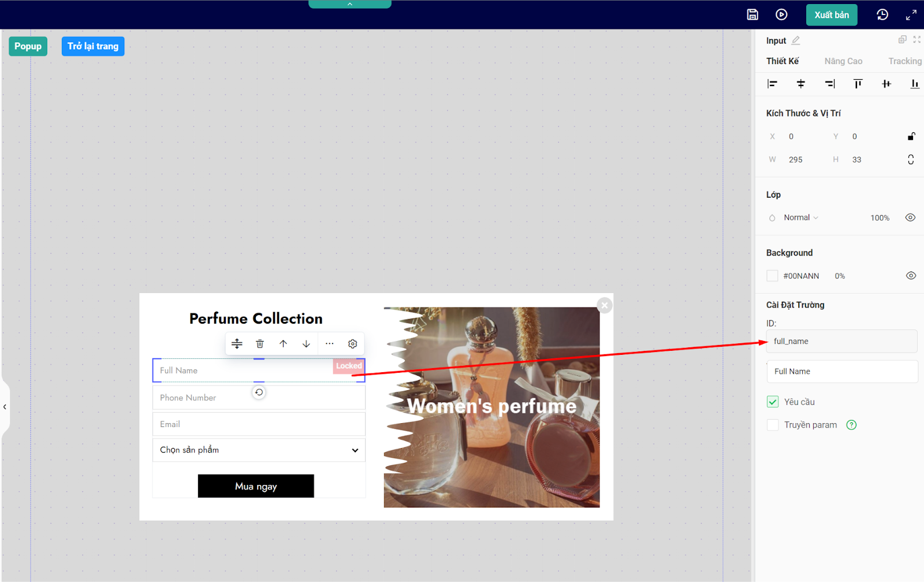Open the Chọn sản phẩm dropdown

[x=259, y=450]
